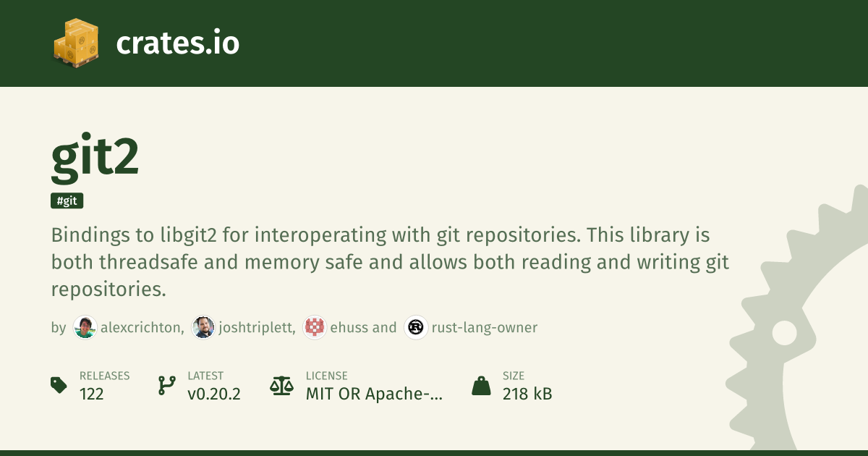Open rust-lang-owner's profile name

click(x=485, y=328)
